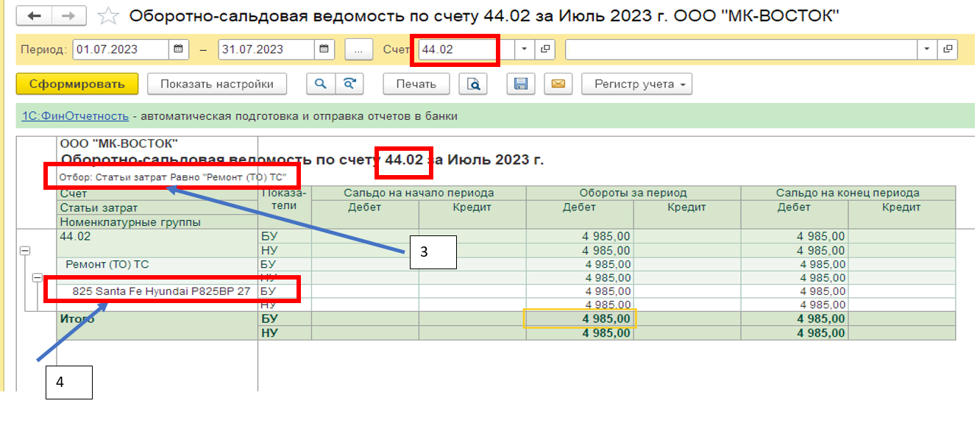Send report by email envelope icon
Image resolution: width=980 pixels, height=448 pixels.
coord(558,84)
